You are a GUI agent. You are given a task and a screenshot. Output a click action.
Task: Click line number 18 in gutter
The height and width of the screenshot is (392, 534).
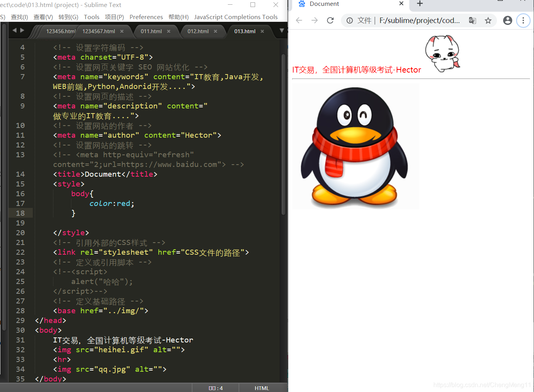[20, 213]
